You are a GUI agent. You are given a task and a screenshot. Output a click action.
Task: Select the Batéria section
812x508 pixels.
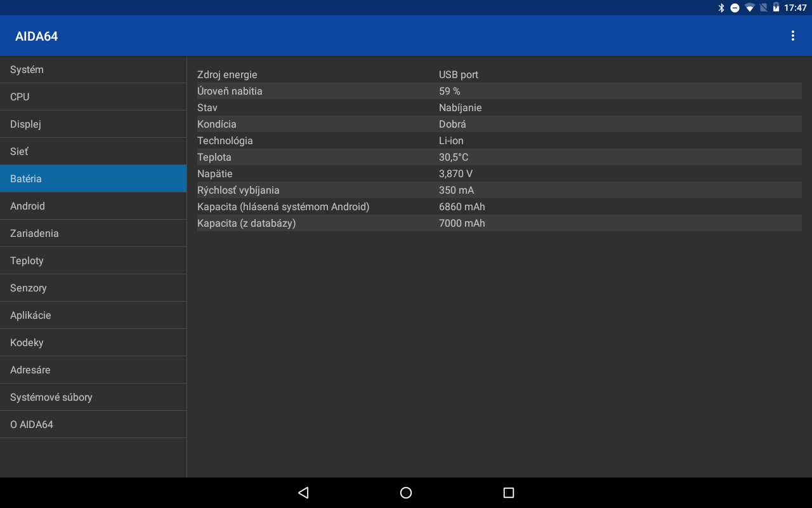point(93,178)
